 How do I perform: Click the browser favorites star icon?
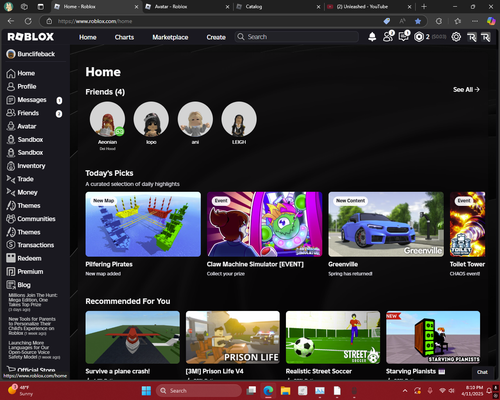(418, 21)
